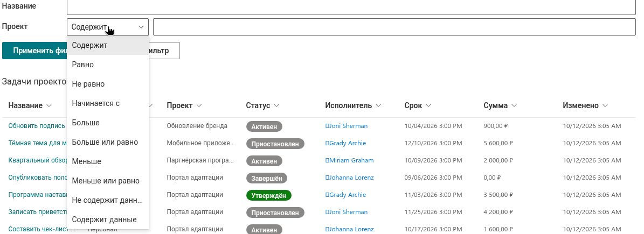Click 'Партнёрская програ...' project cell
Image resolution: width=644 pixels, height=234 pixels.
coord(200,160)
